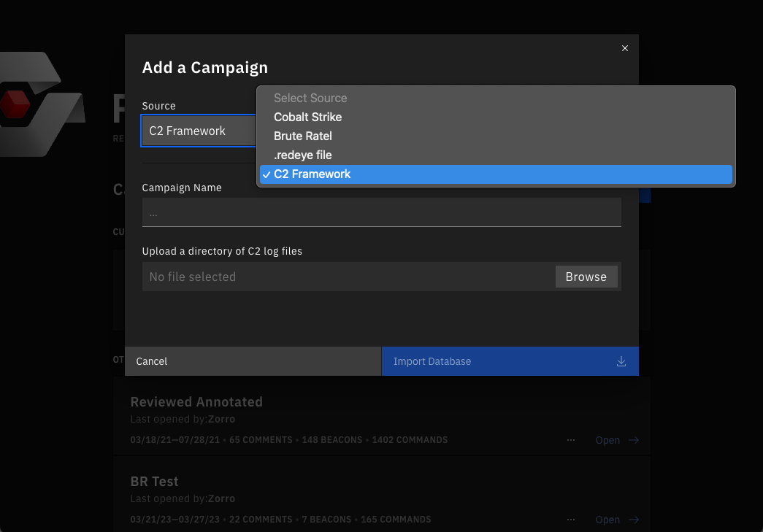Browse for a C2 log directory

(586, 277)
